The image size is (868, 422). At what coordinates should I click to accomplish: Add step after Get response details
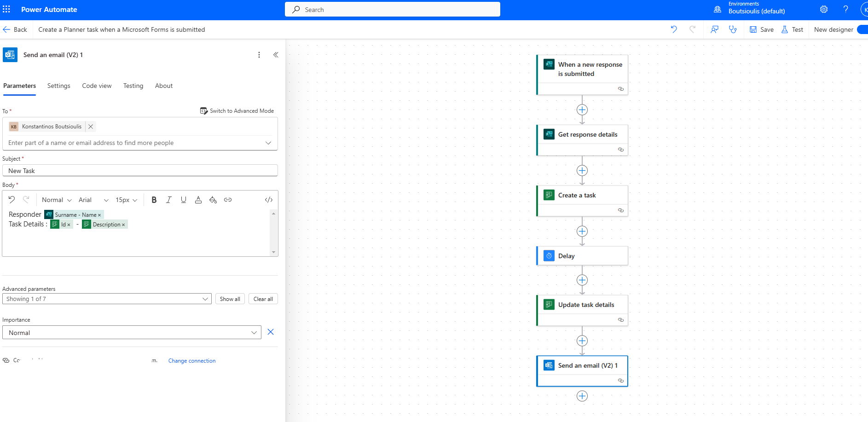(x=582, y=170)
